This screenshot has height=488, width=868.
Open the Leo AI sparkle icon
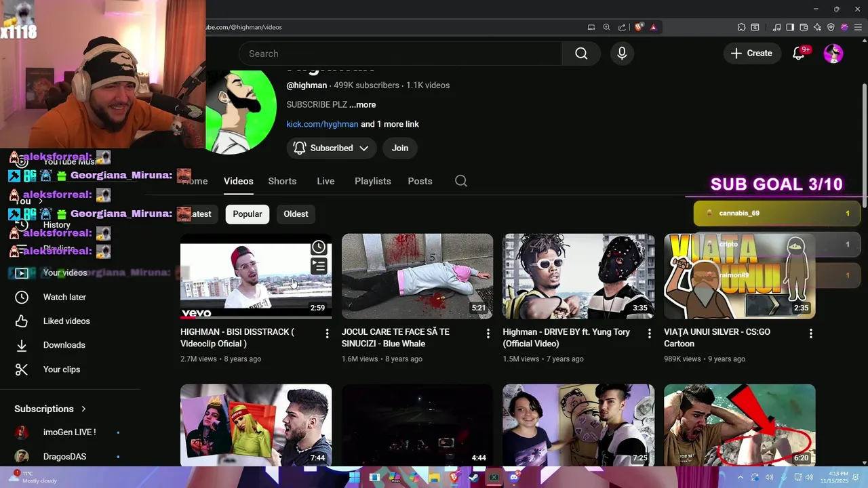point(817,27)
